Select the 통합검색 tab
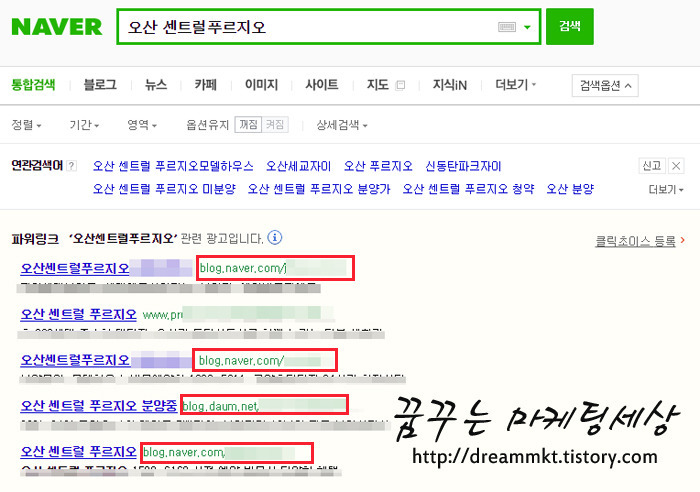The image size is (700, 492). click(33, 84)
